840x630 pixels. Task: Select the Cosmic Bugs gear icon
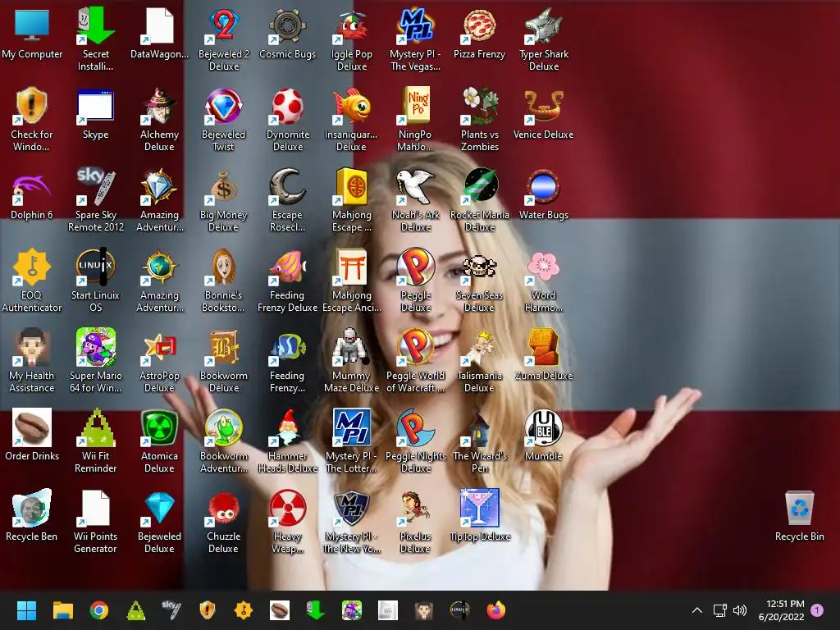287,25
